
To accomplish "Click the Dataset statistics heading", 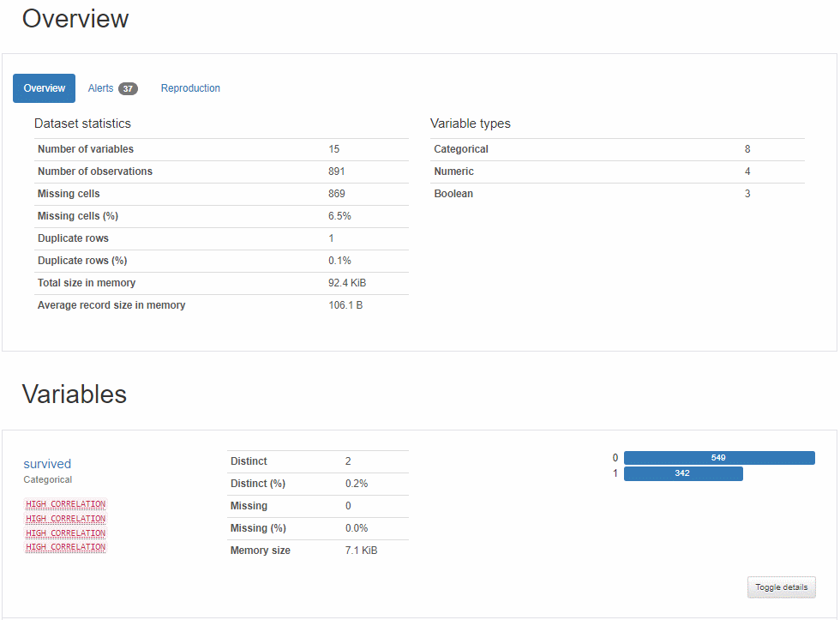I will 82,123.
